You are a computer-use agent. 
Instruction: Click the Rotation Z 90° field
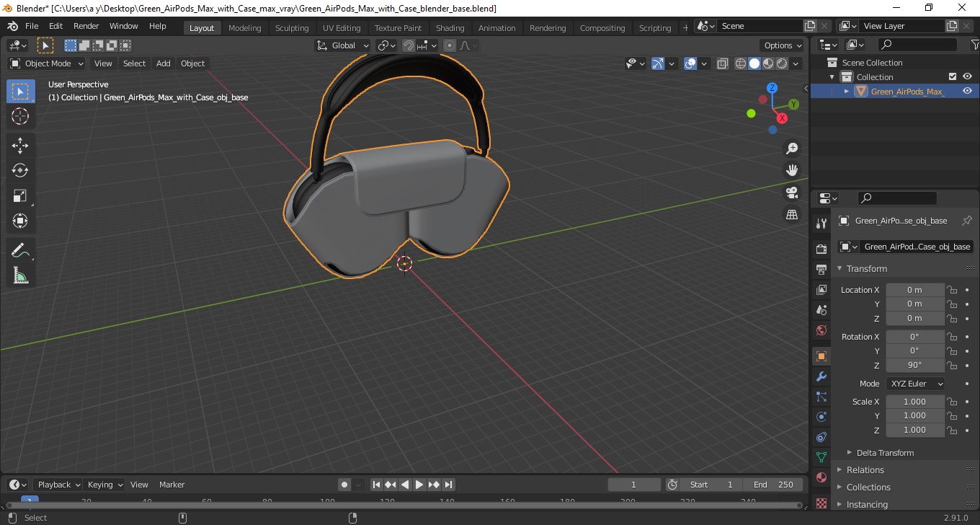point(914,365)
